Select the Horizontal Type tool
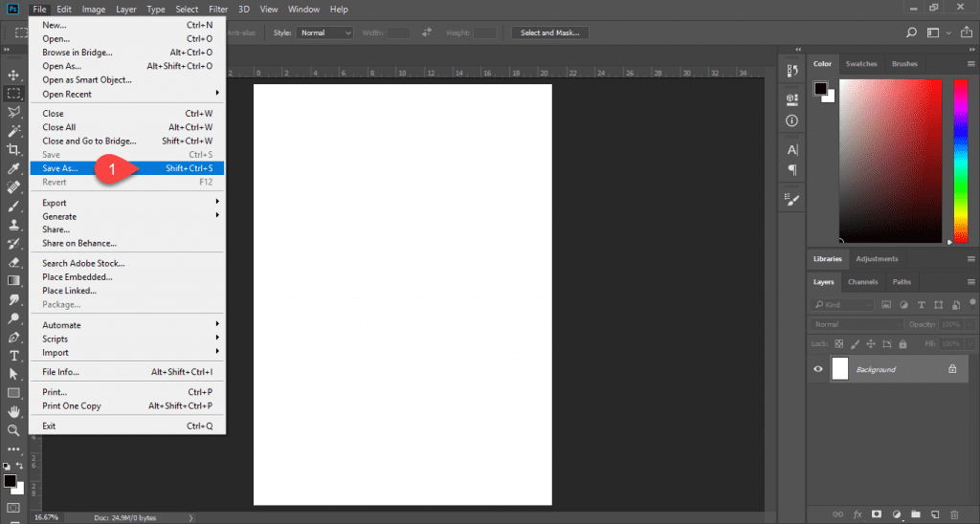 point(13,356)
